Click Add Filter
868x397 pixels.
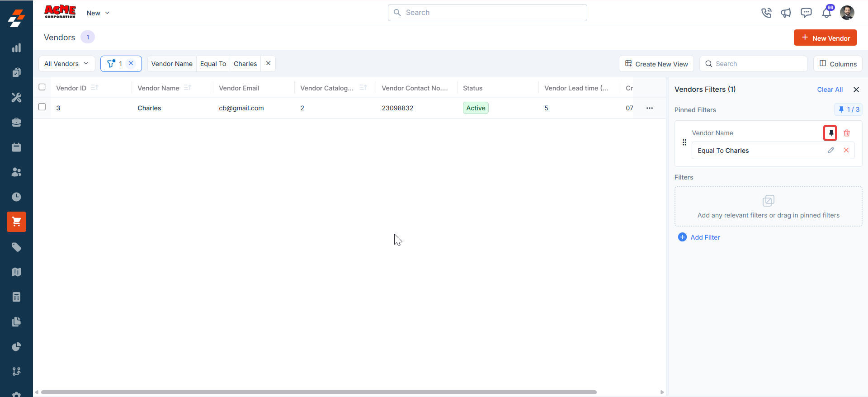tap(699, 237)
